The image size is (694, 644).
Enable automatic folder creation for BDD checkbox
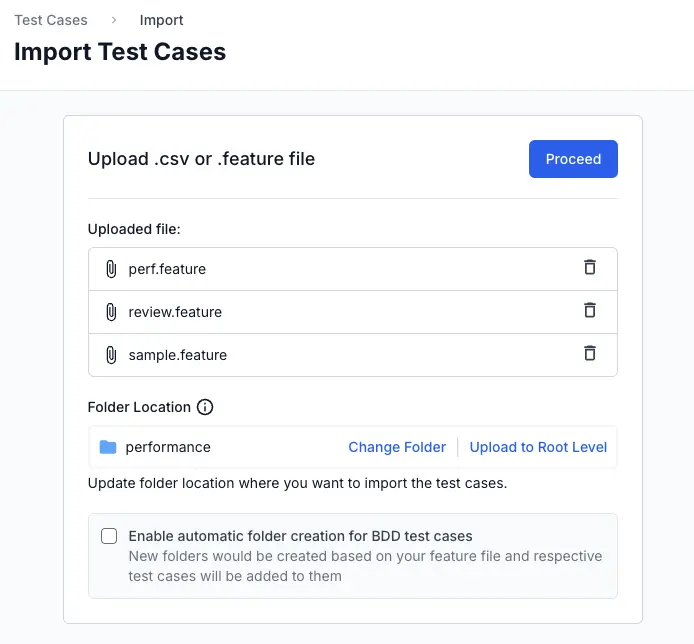(109, 536)
